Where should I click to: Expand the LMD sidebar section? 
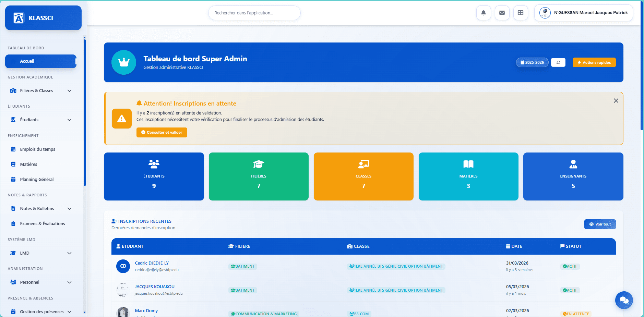(x=41, y=253)
